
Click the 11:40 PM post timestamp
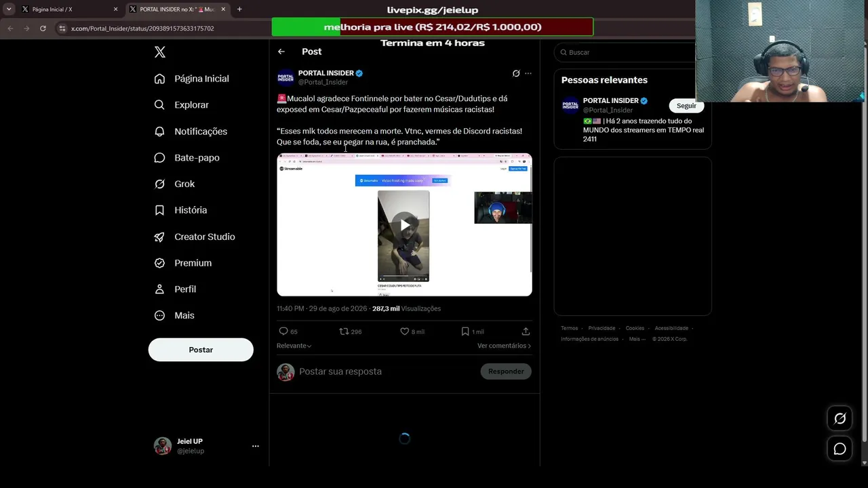[290, 308]
